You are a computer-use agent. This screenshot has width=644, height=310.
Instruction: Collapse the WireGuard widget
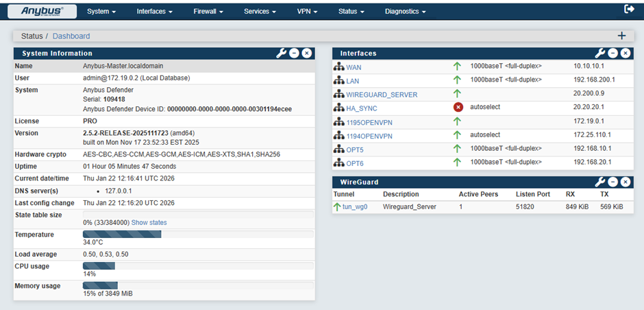[x=612, y=182]
